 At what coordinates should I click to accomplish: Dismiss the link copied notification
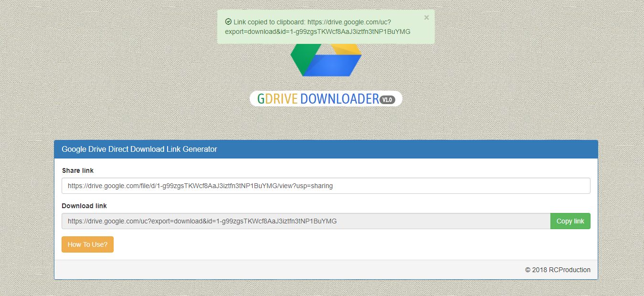point(426,18)
